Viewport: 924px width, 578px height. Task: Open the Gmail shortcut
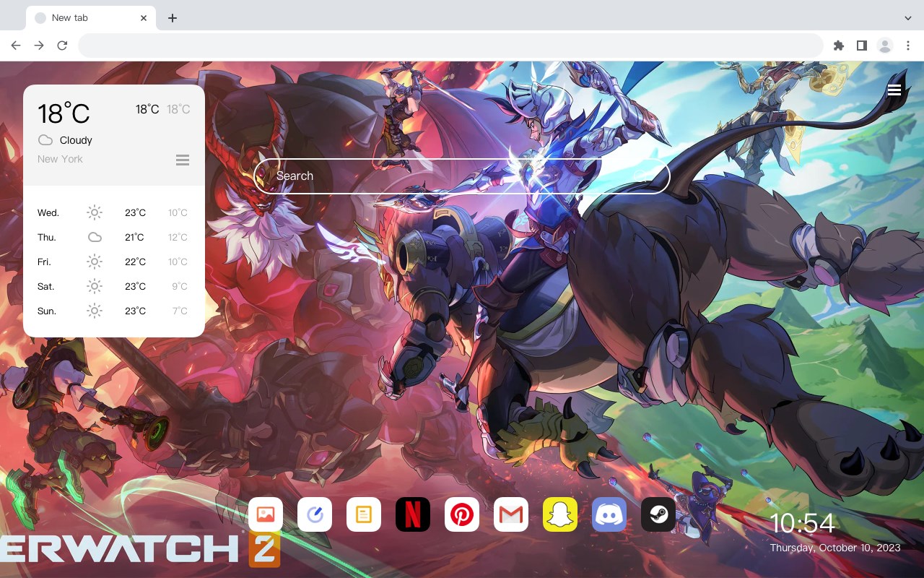[x=511, y=514]
